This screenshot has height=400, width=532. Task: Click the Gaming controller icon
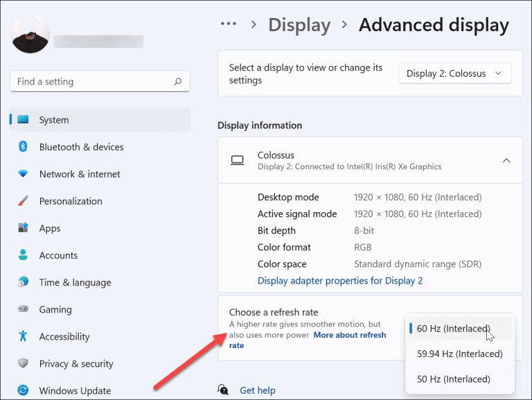pyautogui.click(x=23, y=308)
